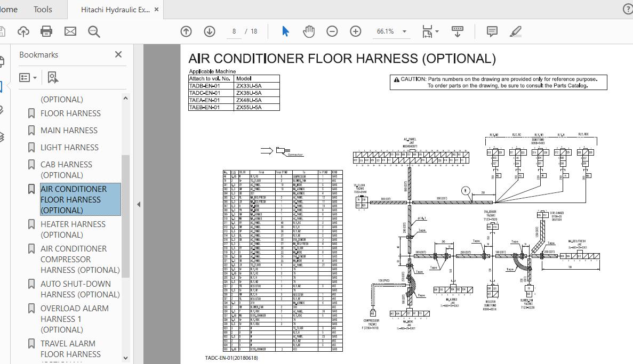
Task: Open AUTO SHUT-DOWN HARNESS bookmark
Action: click(x=80, y=289)
